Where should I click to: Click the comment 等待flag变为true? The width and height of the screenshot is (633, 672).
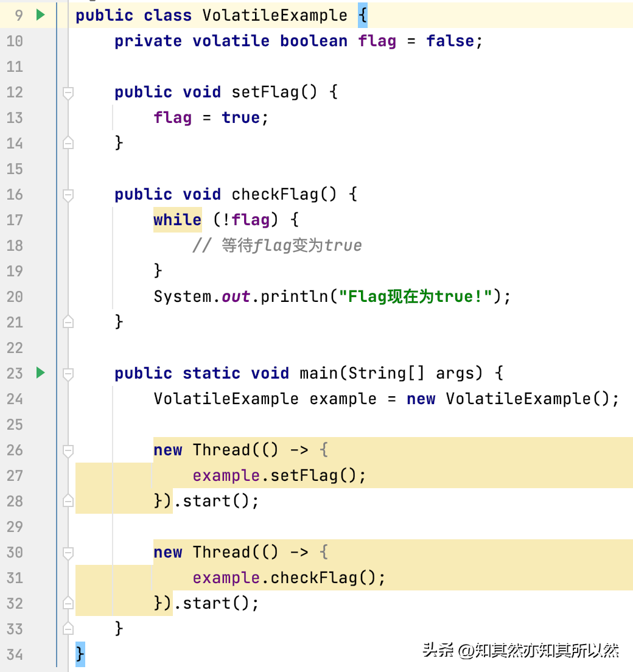click(x=277, y=245)
